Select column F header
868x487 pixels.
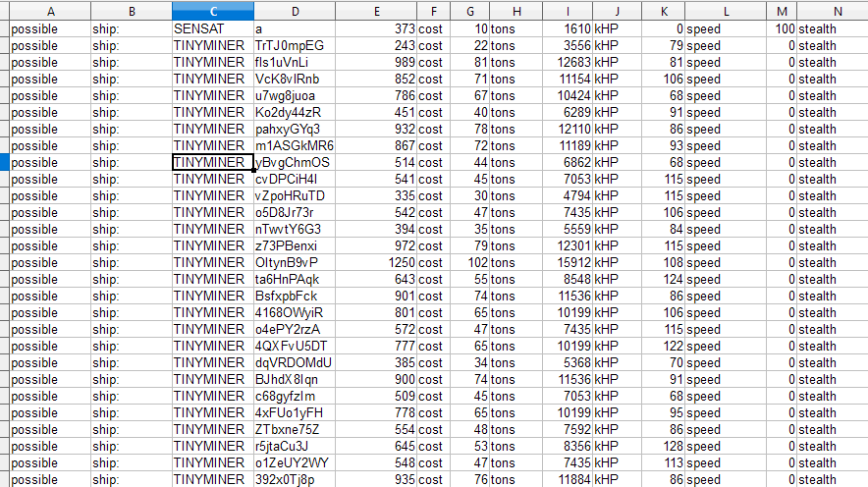point(433,11)
